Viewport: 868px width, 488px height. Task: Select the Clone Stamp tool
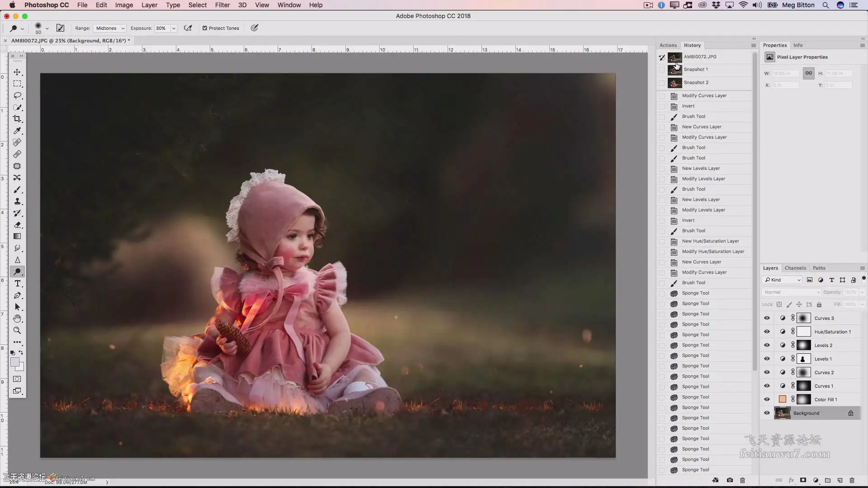click(17, 202)
